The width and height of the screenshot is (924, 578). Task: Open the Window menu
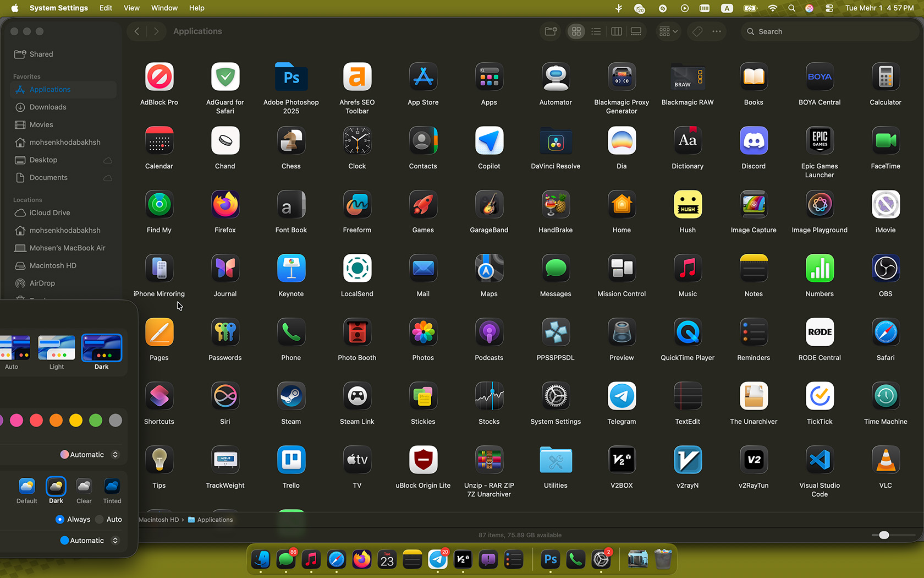[x=164, y=8]
